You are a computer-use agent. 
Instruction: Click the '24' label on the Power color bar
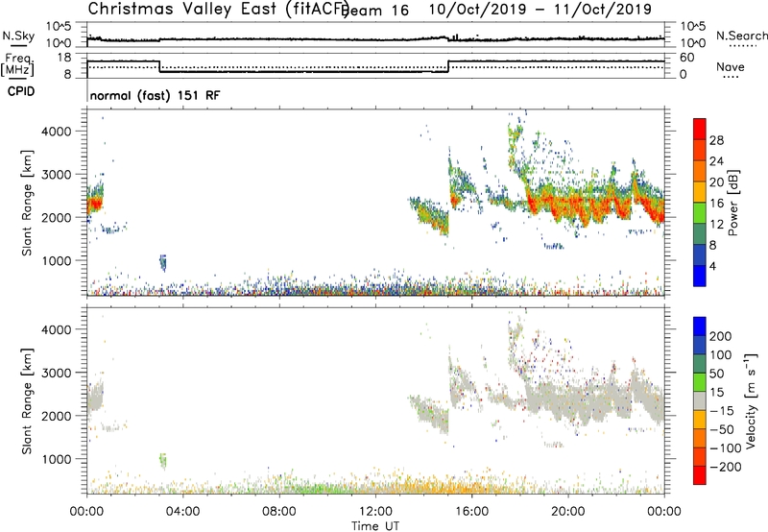(716, 161)
